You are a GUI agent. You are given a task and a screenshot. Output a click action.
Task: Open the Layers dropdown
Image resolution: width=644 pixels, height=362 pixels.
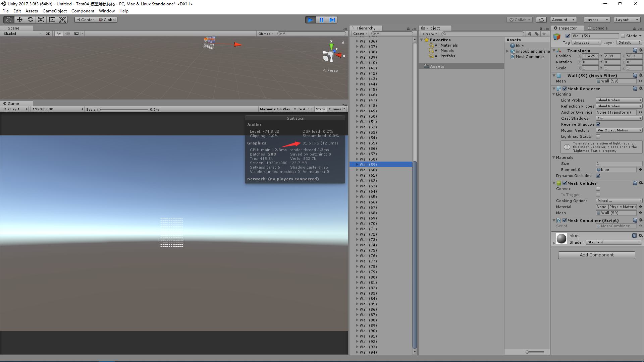(597, 20)
